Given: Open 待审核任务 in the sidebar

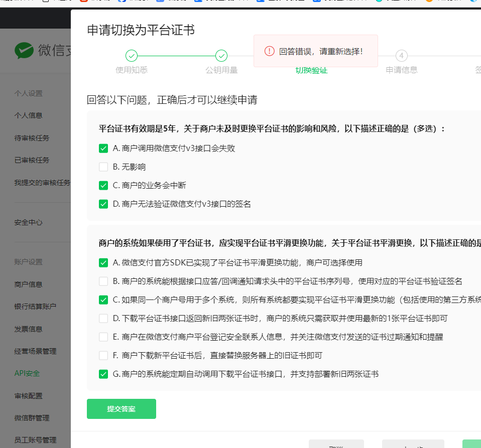Looking at the screenshot, I should tap(32, 138).
